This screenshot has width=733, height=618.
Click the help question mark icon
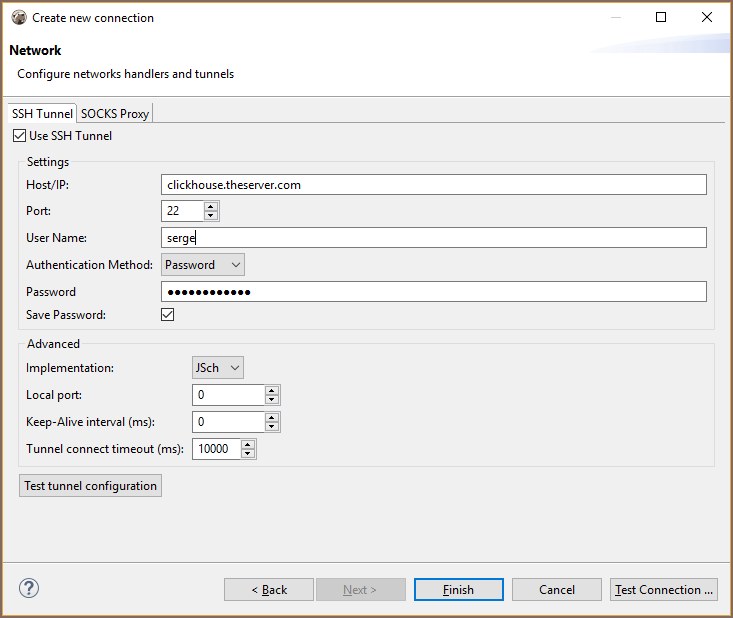tap(28, 588)
